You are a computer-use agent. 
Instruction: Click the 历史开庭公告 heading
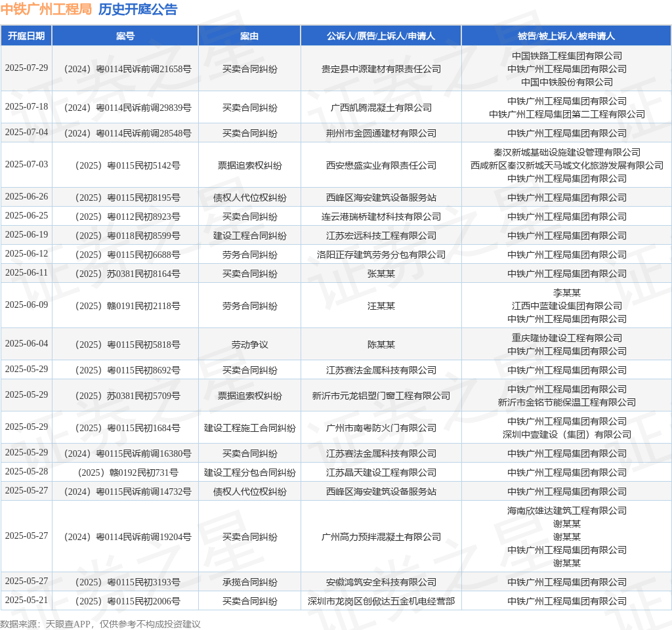(138, 9)
